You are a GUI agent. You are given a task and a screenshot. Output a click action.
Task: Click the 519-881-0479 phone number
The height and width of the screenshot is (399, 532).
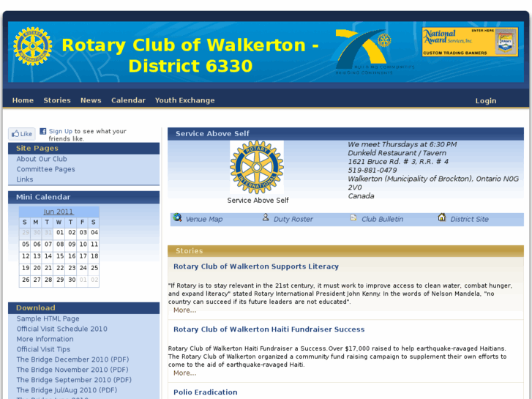(372, 170)
